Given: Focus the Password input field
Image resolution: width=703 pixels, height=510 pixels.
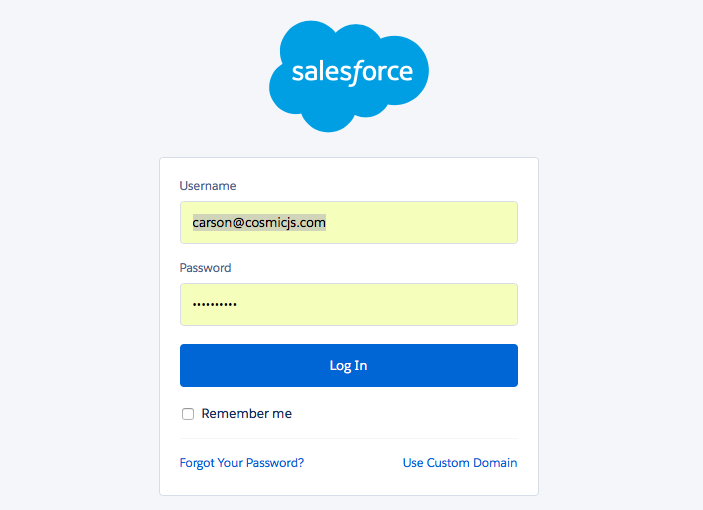Looking at the screenshot, I should (400, 304).
